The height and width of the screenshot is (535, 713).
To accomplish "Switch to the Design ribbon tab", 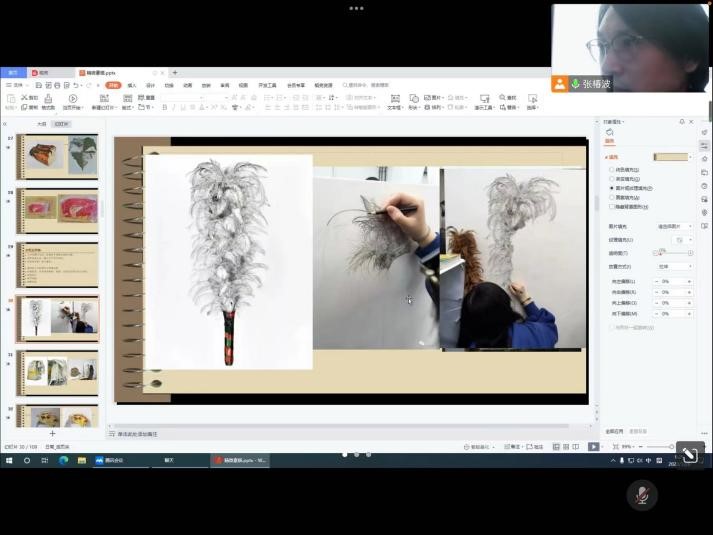I will pos(150,86).
